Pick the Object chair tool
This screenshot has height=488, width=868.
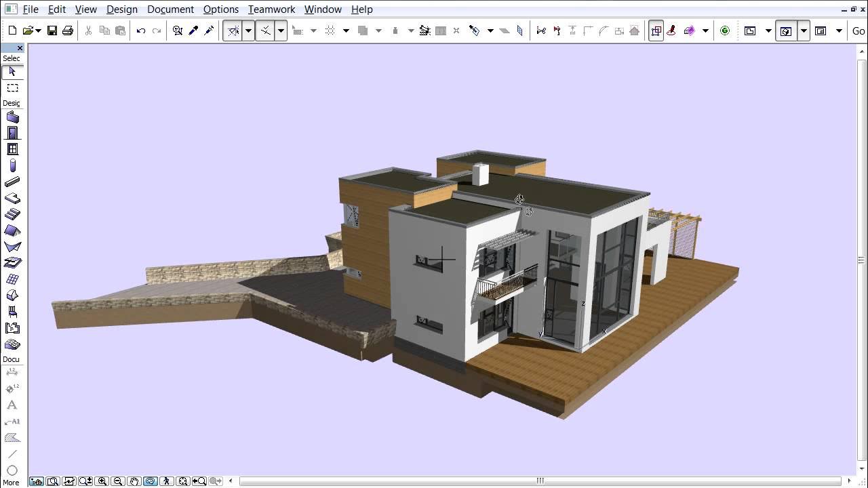point(12,312)
